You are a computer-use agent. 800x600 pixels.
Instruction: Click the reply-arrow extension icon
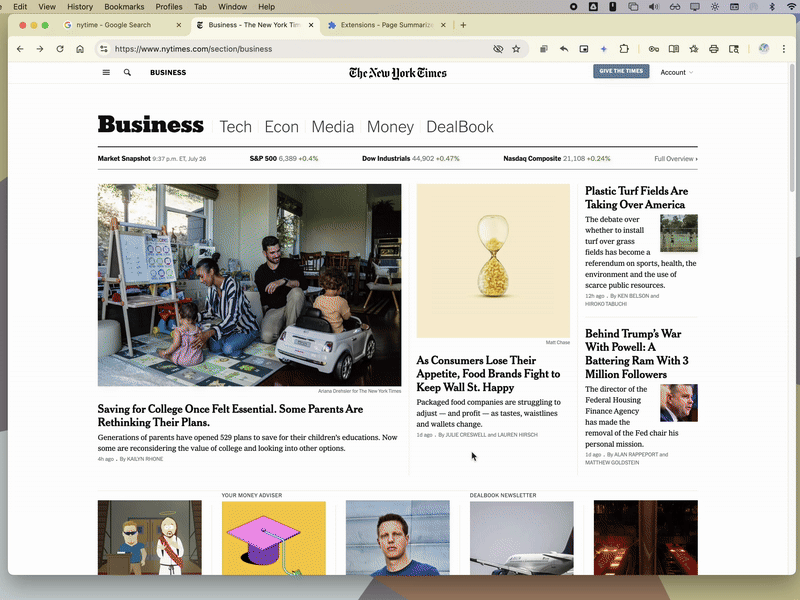pyautogui.click(x=564, y=49)
